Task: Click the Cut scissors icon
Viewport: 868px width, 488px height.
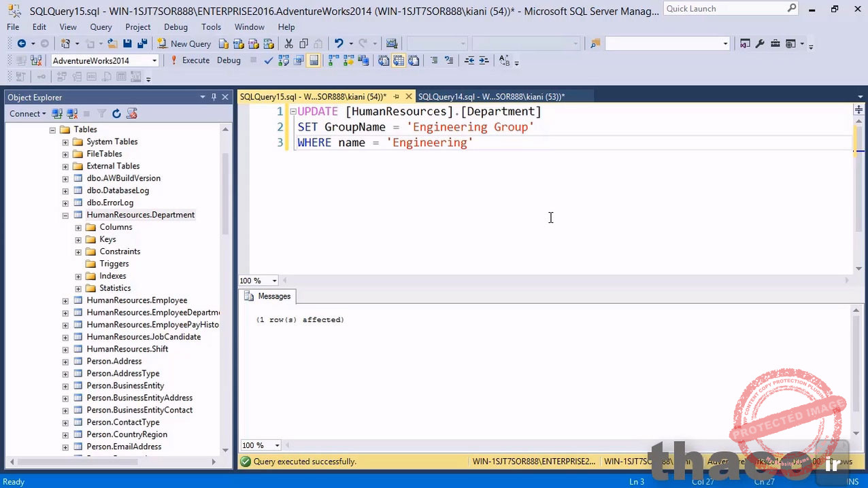Action: click(288, 43)
